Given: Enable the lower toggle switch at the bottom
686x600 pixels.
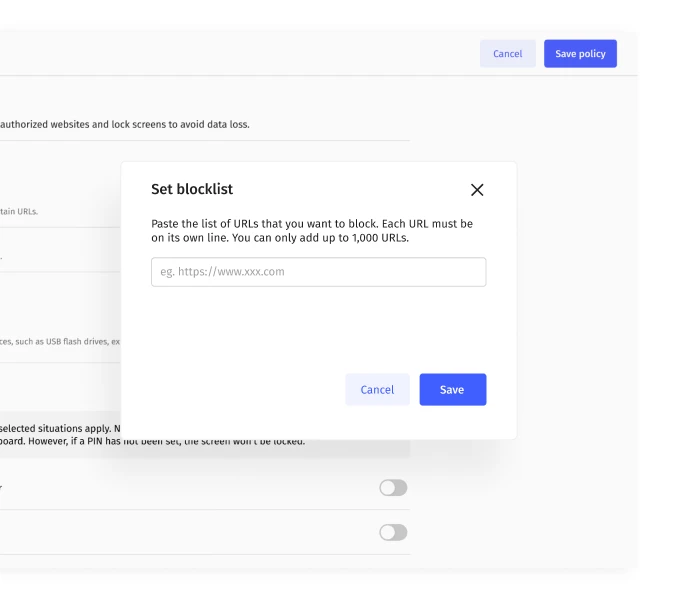Looking at the screenshot, I should tap(393, 533).
